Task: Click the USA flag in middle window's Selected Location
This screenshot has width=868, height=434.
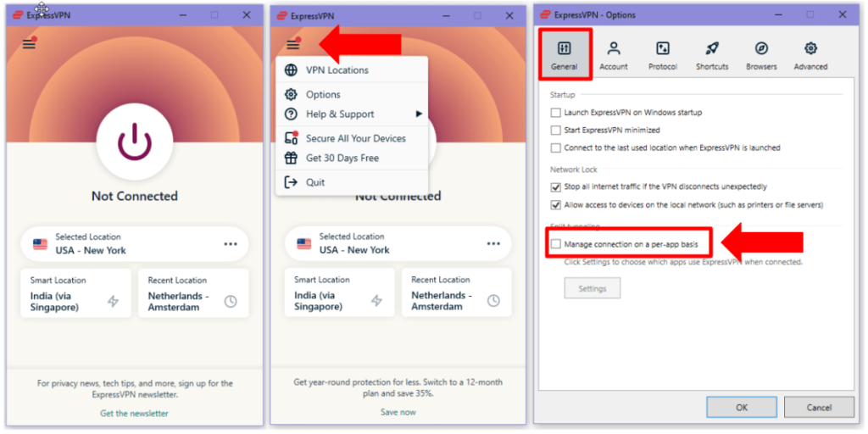Action: pyautogui.click(x=304, y=243)
